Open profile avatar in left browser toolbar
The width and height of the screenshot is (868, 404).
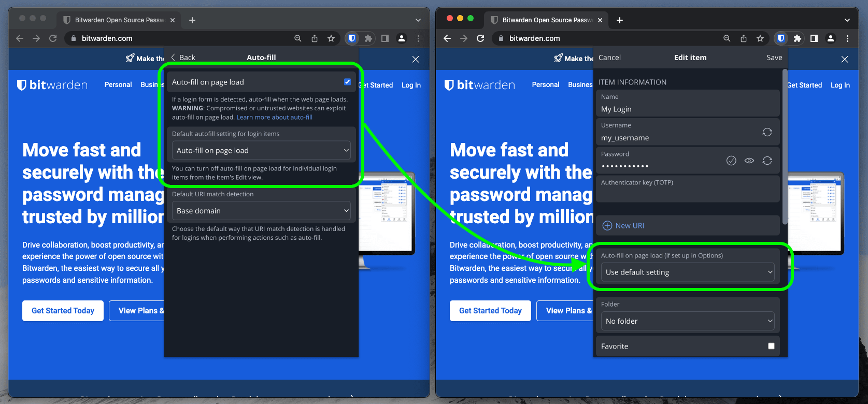pos(402,38)
